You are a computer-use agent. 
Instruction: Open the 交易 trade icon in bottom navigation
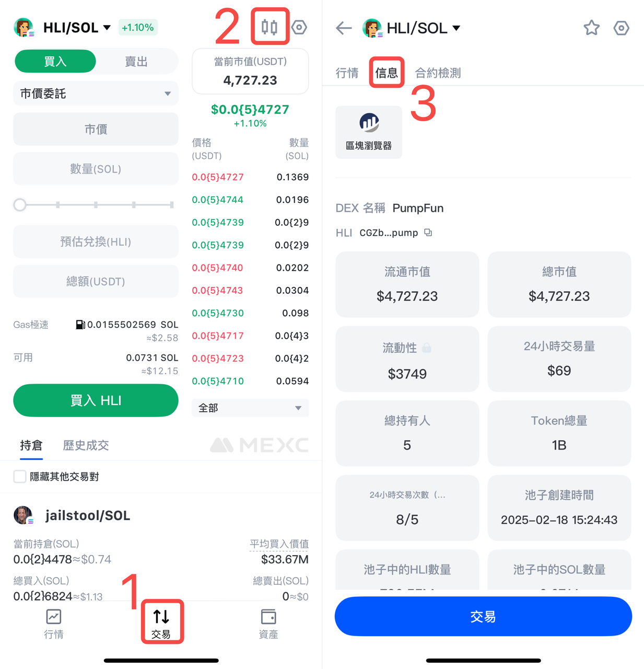tap(161, 623)
